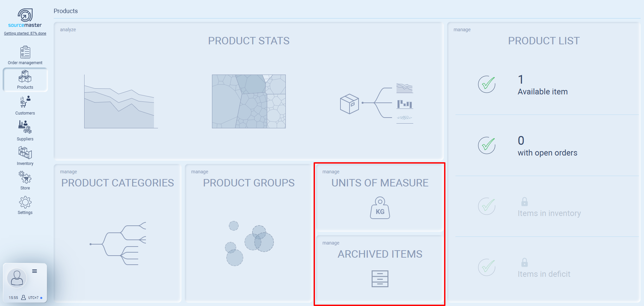Screen dimensions: 644x306
Task: Open Settings from the sidebar
Action: tap(25, 205)
